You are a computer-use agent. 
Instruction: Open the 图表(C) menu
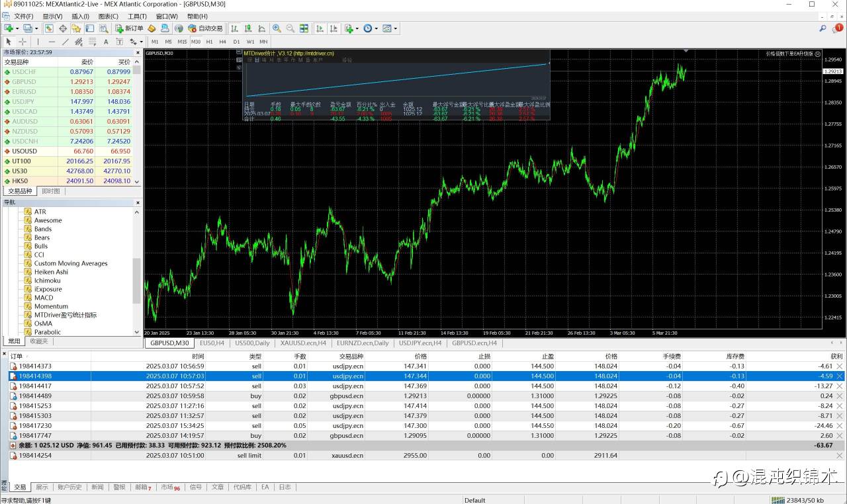point(108,16)
